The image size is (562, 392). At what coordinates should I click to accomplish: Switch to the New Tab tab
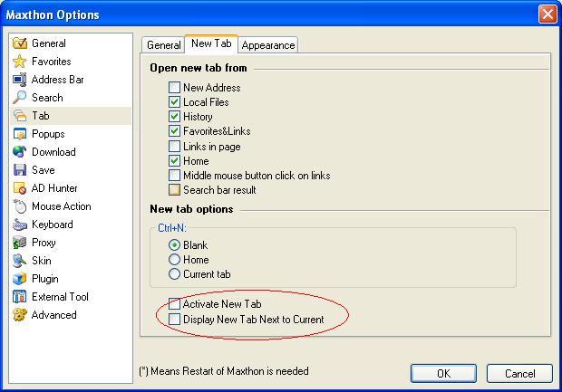[x=211, y=43]
